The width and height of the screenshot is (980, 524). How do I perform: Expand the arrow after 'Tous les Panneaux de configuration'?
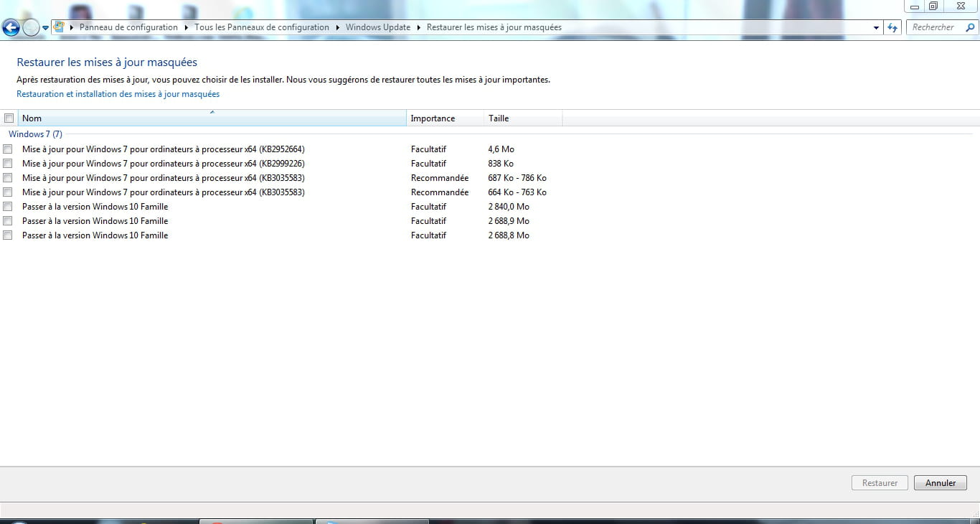(x=337, y=27)
